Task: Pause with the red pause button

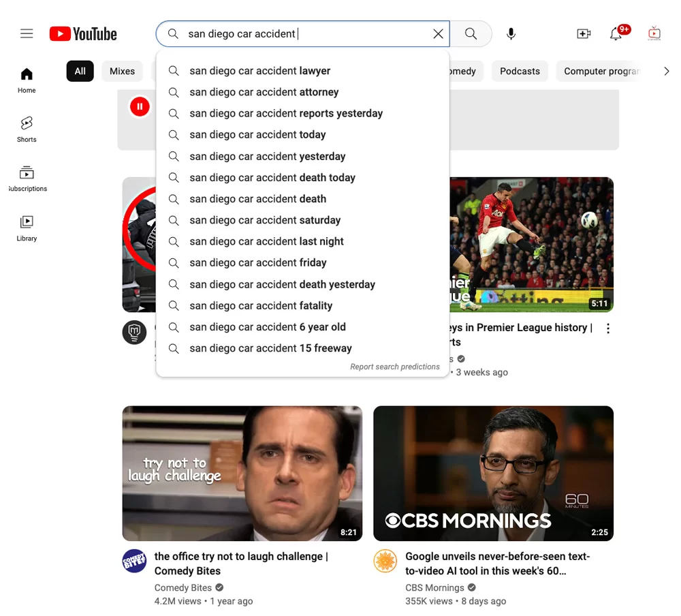Action: [x=140, y=106]
